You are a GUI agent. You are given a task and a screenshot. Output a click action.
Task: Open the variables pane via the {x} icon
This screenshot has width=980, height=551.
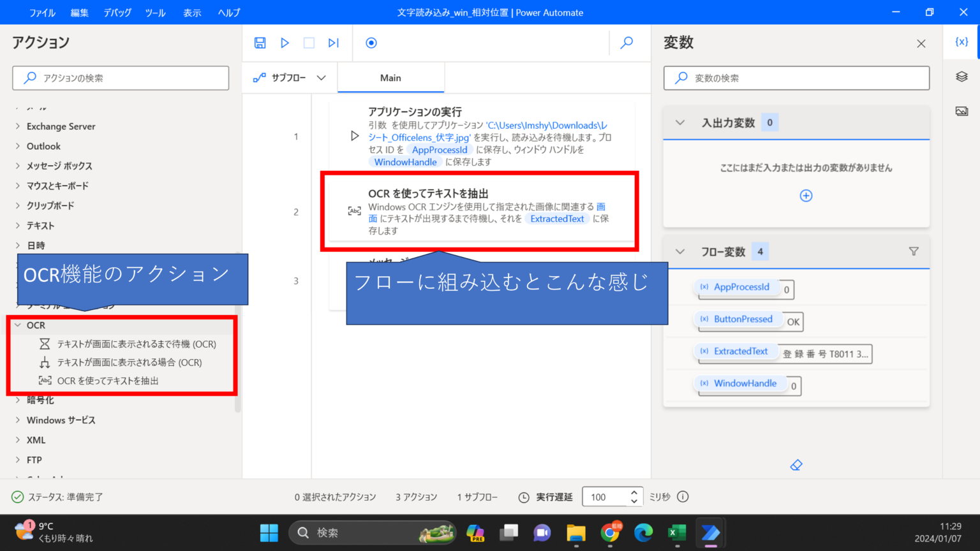point(962,41)
